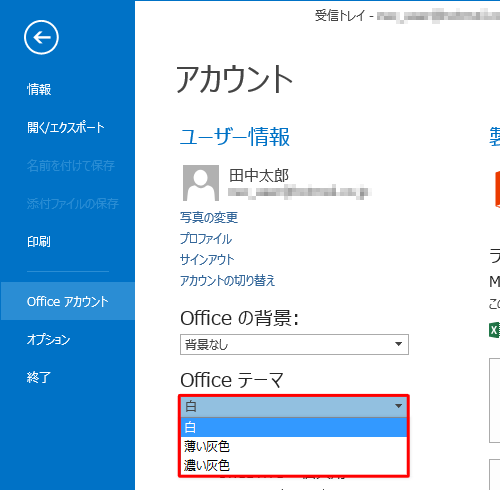Select 印刷 from the sidebar
This screenshot has width=500, height=490.
tap(39, 241)
